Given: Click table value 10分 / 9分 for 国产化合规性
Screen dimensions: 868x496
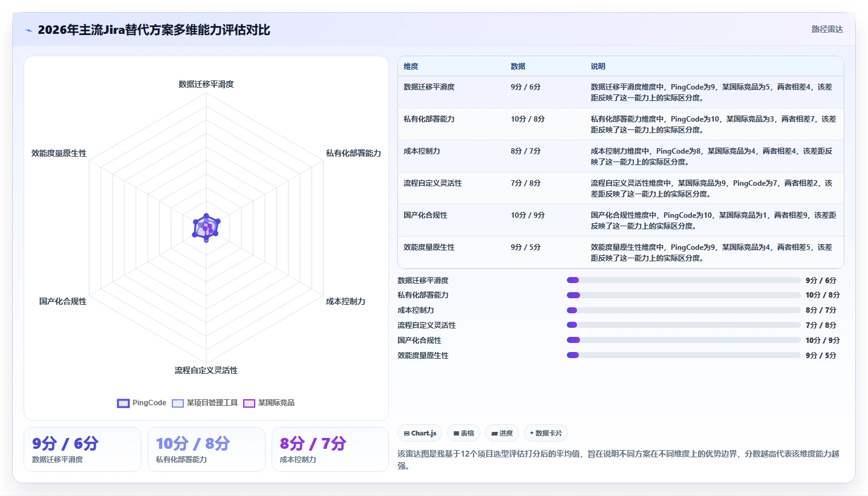Looking at the screenshot, I should 527,215.
